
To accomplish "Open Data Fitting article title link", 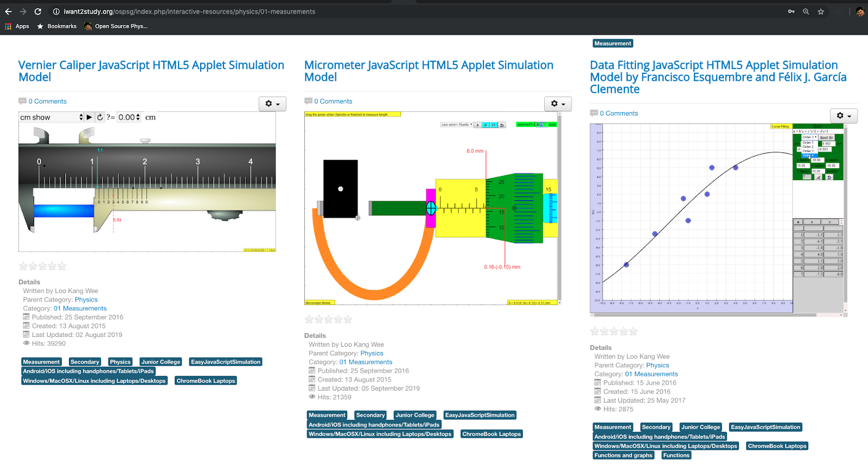I will tap(718, 77).
